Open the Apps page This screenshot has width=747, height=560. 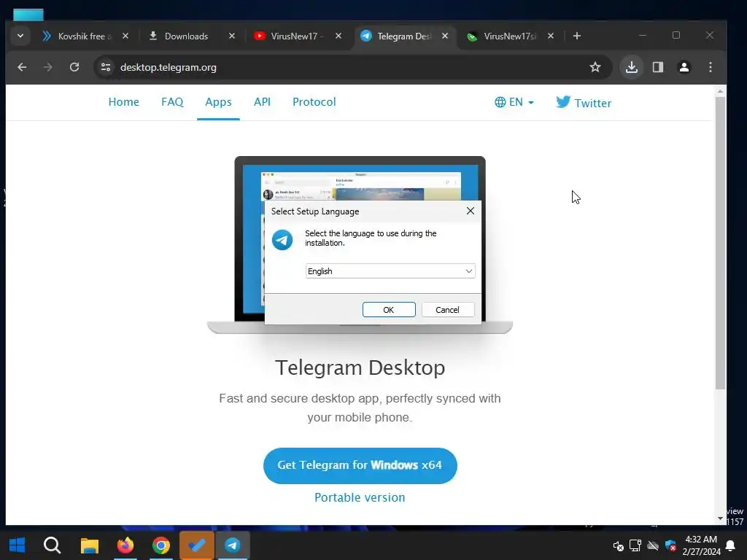[x=218, y=102]
